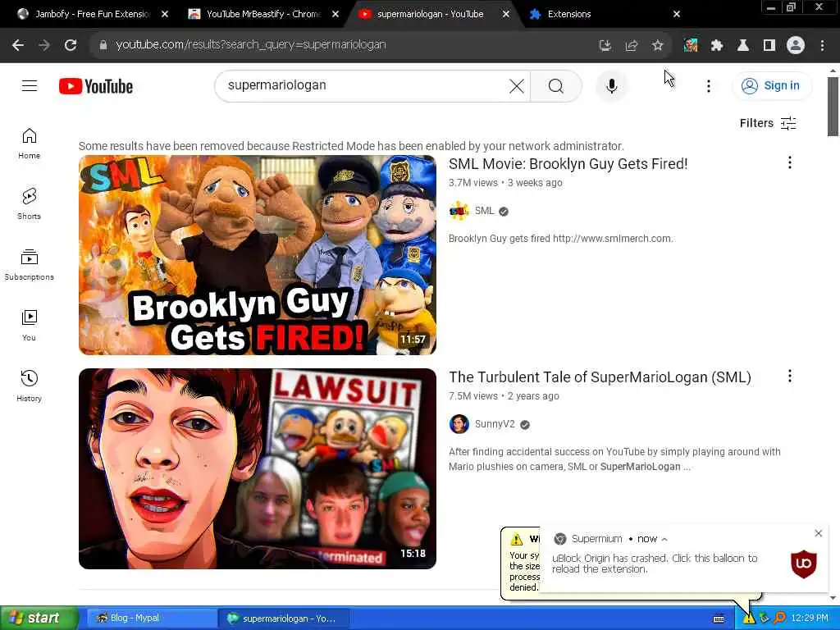Play the LAWSUIT SunnyV2 thumbnail
The image size is (840, 630).
[257, 468]
